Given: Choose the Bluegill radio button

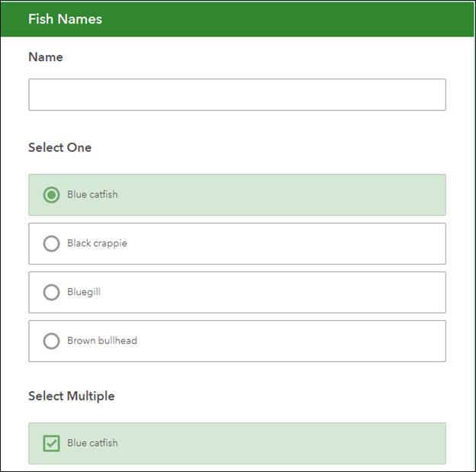Looking at the screenshot, I should 51,292.
